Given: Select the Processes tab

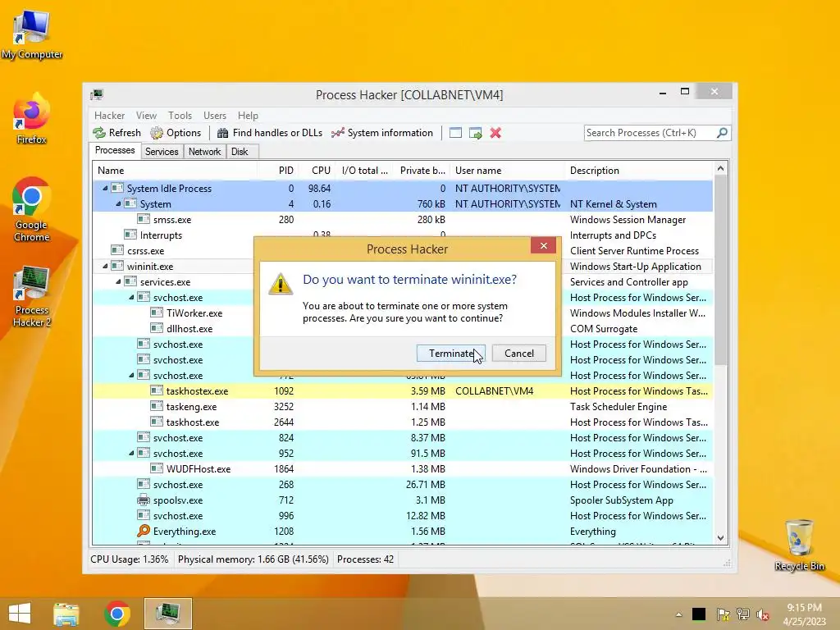Looking at the screenshot, I should 115,151.
